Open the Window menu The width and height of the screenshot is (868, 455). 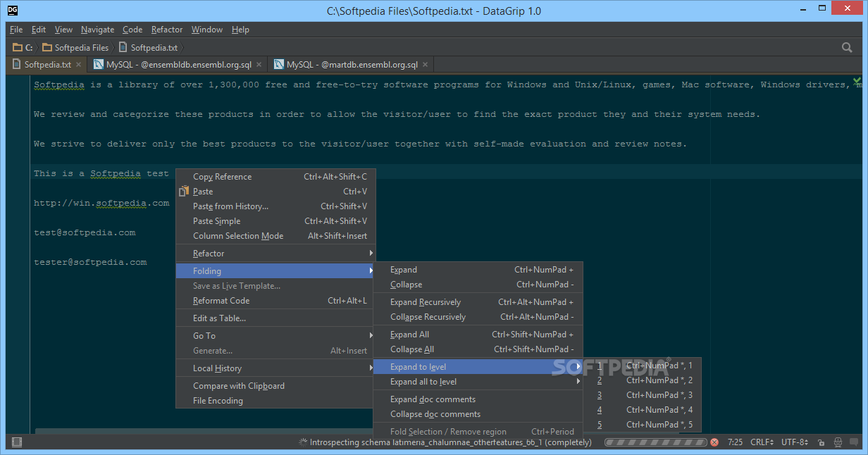(x=207, y=30)
